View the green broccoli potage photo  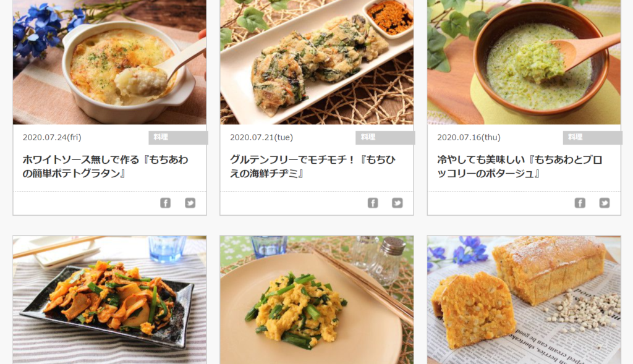[x=524, y=62]
